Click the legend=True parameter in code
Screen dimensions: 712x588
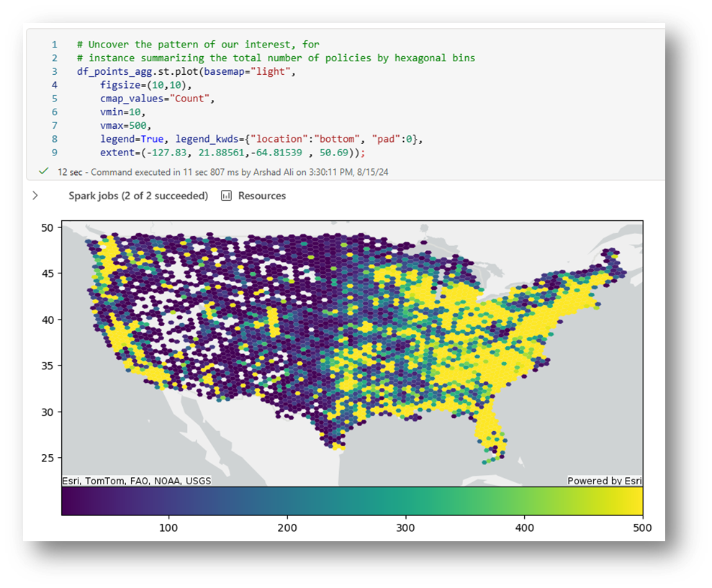click(130, 139)
